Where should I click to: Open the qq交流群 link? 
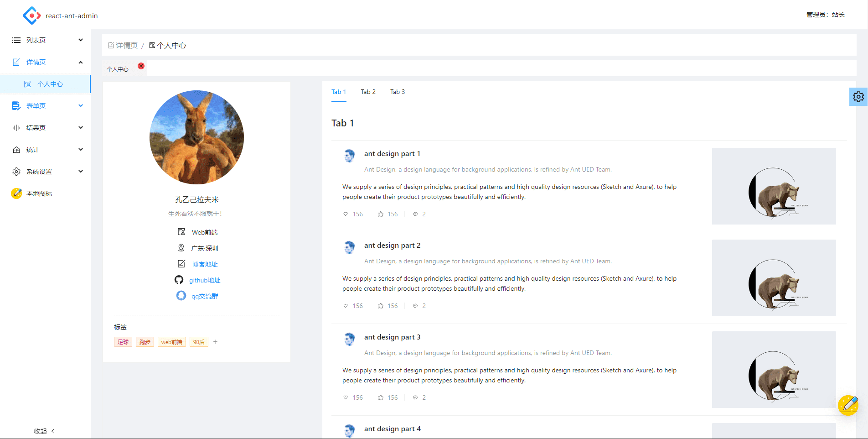point(205,296)
